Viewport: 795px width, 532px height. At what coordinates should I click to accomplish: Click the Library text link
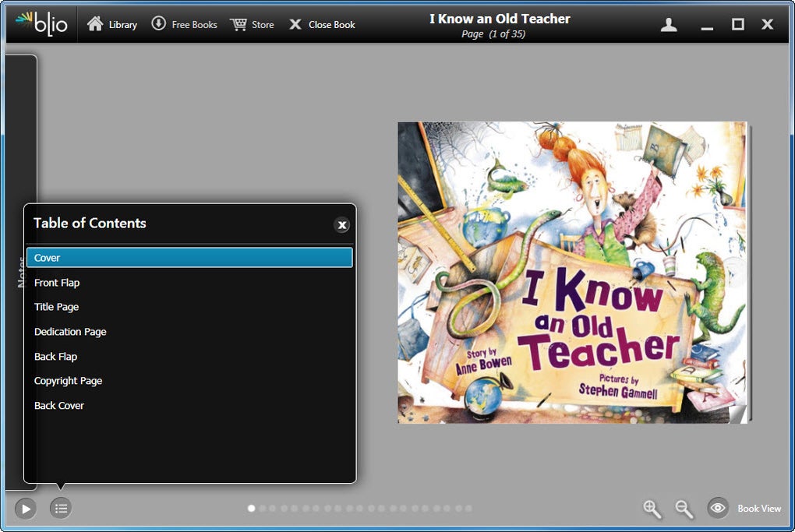pos(122,24)
